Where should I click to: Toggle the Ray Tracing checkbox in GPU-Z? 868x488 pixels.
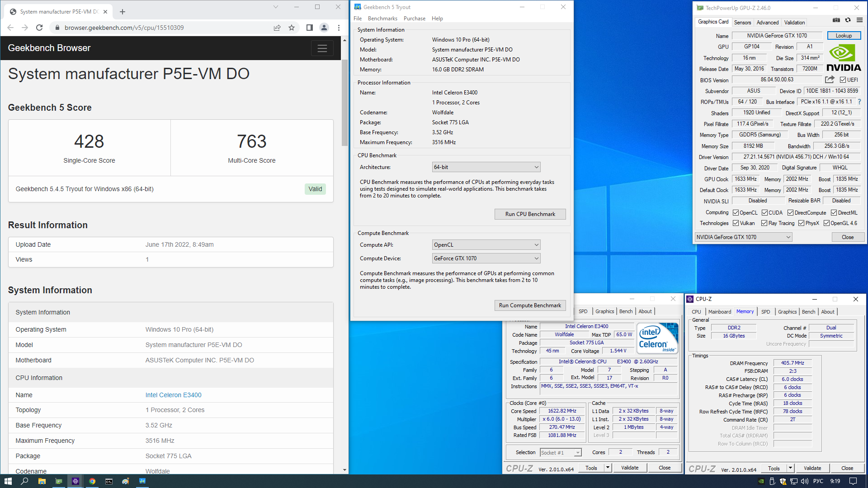[x=764, y=223]
